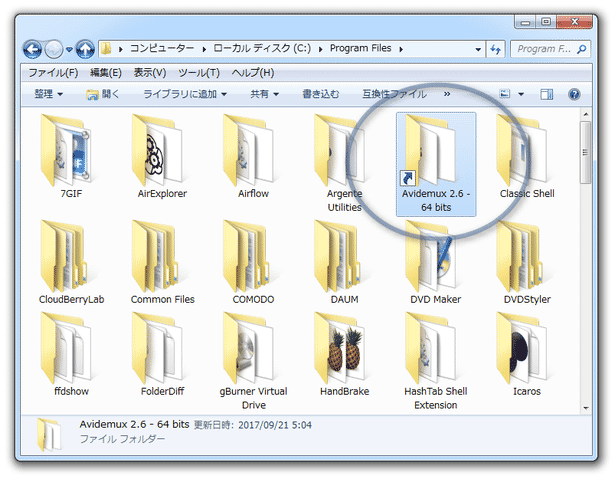
Task: Select the Airflow folder icon
Action: click(x=249, y=150)
